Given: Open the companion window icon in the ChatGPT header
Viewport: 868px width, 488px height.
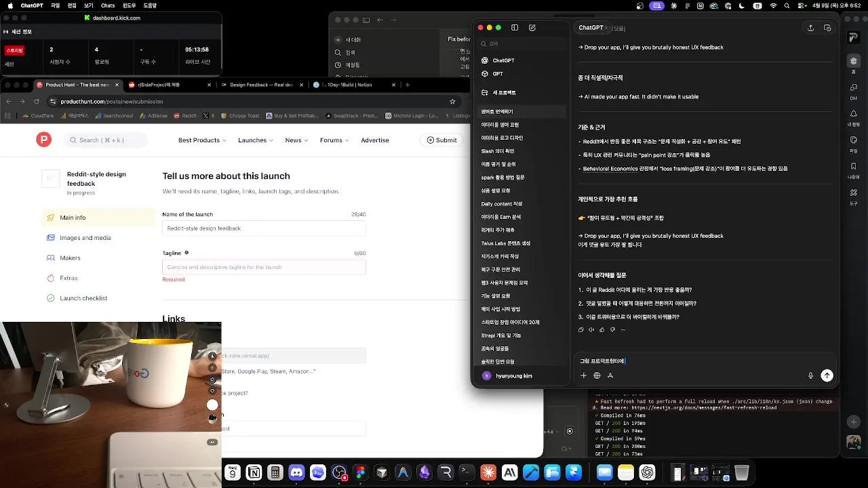Looking at the screenshot, I should pyautogui.click(x=827, y=28).
